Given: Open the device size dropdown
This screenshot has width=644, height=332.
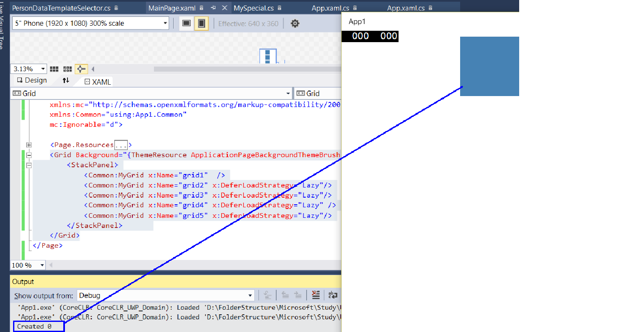Looking at the screenshot, I should [x=165, y=23].
